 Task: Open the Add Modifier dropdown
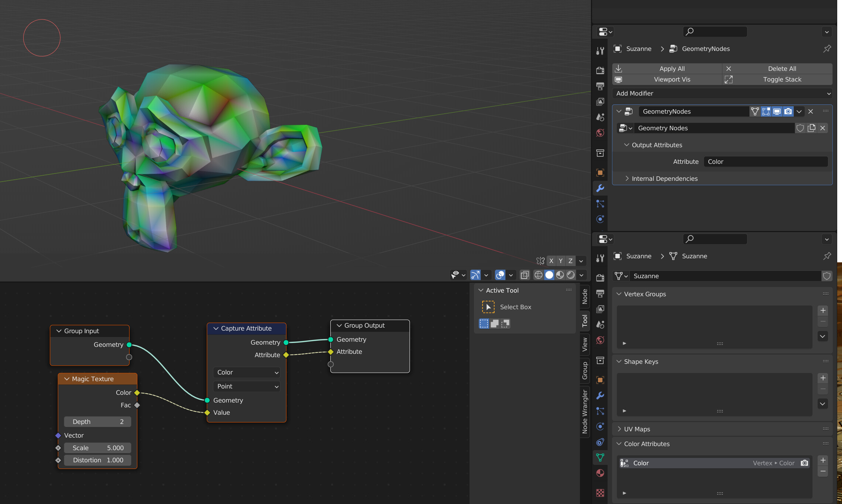point(722,93)
